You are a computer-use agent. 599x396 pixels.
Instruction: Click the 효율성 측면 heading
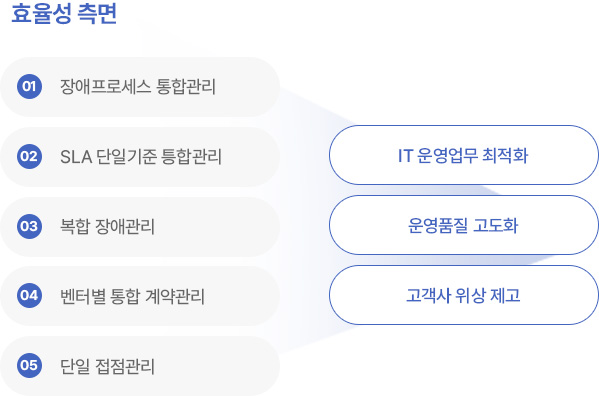tap(64, 13)
